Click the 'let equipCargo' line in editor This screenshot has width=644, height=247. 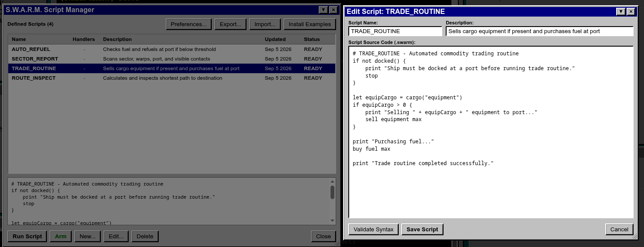click(x=407, y=98)
